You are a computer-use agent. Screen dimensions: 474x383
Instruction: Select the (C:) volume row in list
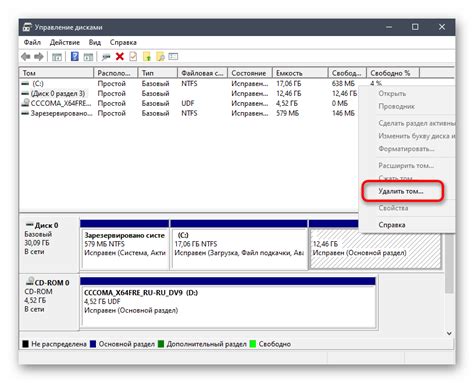(188, 83)
